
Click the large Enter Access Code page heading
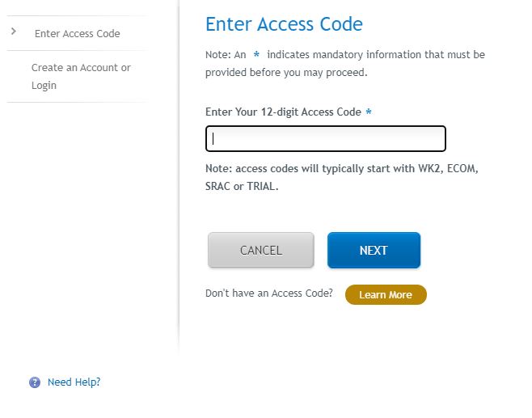(284, 24)
